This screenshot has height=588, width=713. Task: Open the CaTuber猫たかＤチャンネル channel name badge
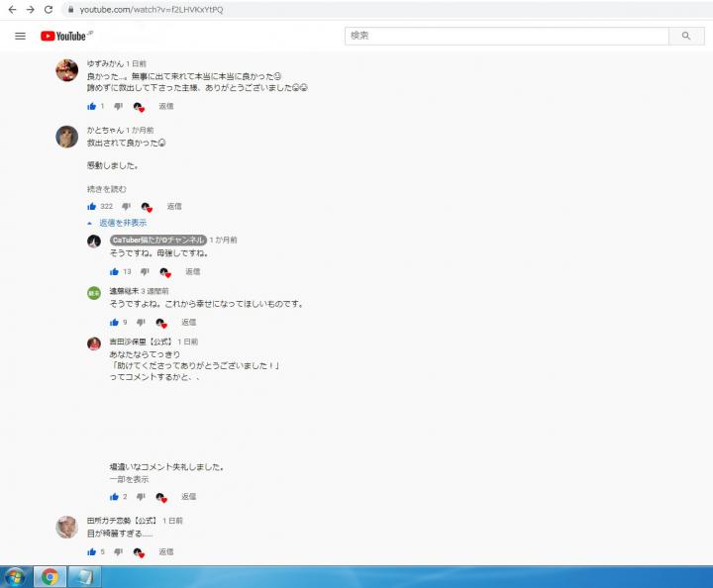point(157,240)
